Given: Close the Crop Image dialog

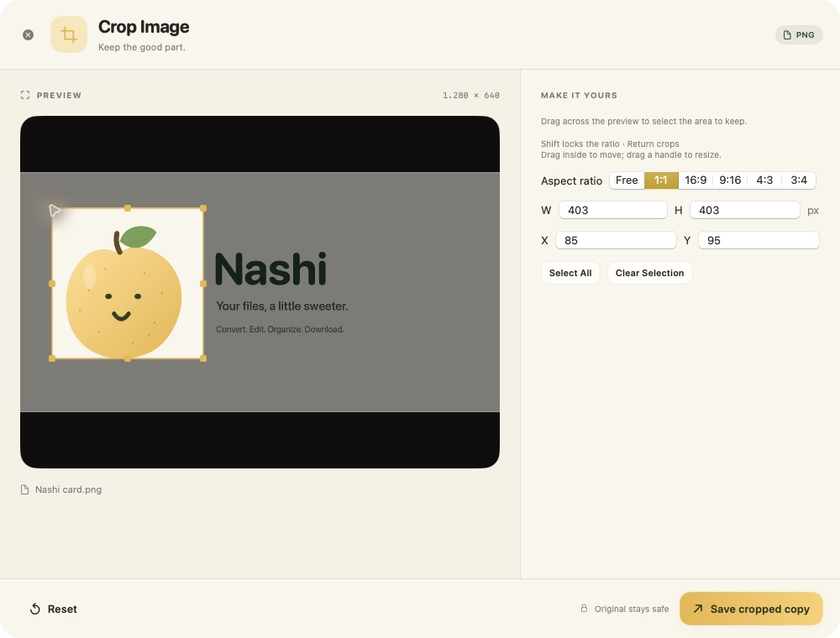Looking at the screenshot, I should point(28,34).
